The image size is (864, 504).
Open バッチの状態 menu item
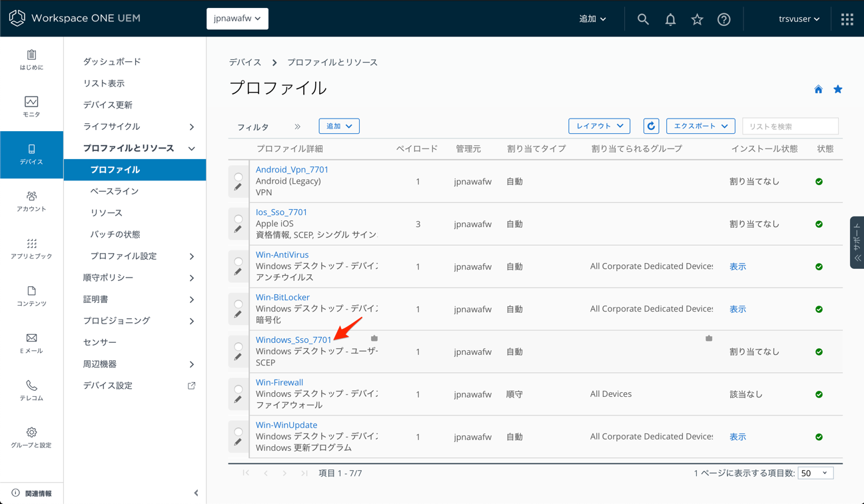(115, 234)
